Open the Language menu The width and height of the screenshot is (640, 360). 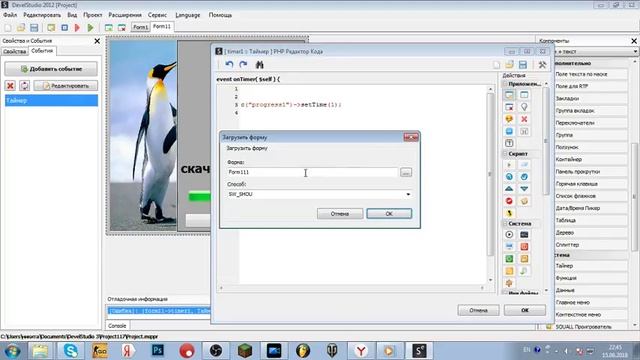[188, 15]
